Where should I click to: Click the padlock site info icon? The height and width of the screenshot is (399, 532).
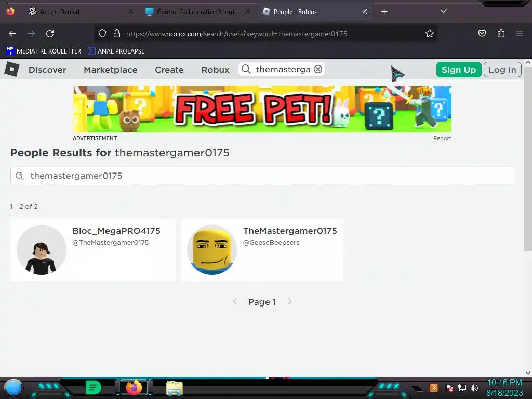[117, 33]
